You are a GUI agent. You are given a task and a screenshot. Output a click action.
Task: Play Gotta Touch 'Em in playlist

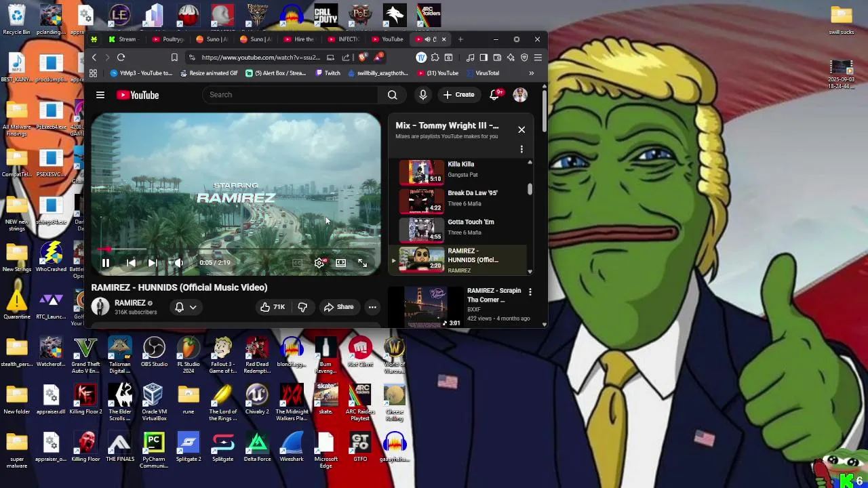click(459, 230)
